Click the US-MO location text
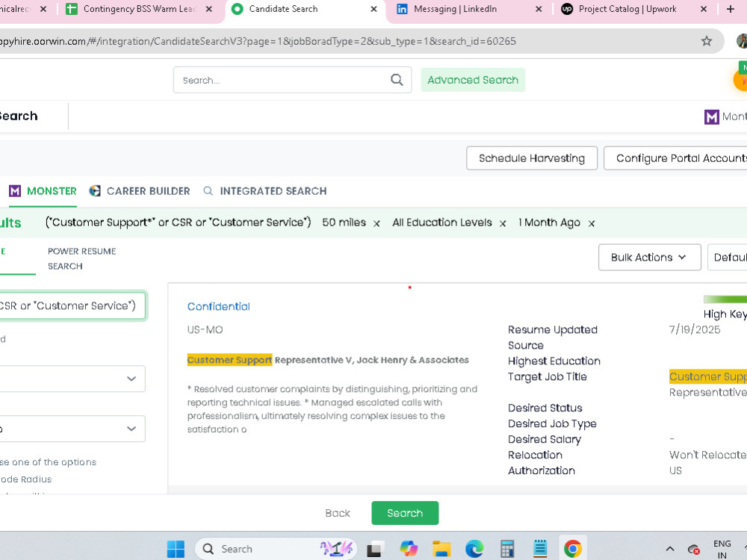747x560 pixels. (205, 329)
